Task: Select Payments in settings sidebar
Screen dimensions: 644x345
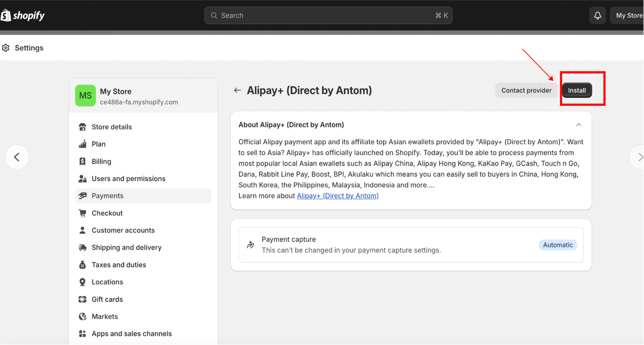Action: pyautogui.click(x=107, y=196)
